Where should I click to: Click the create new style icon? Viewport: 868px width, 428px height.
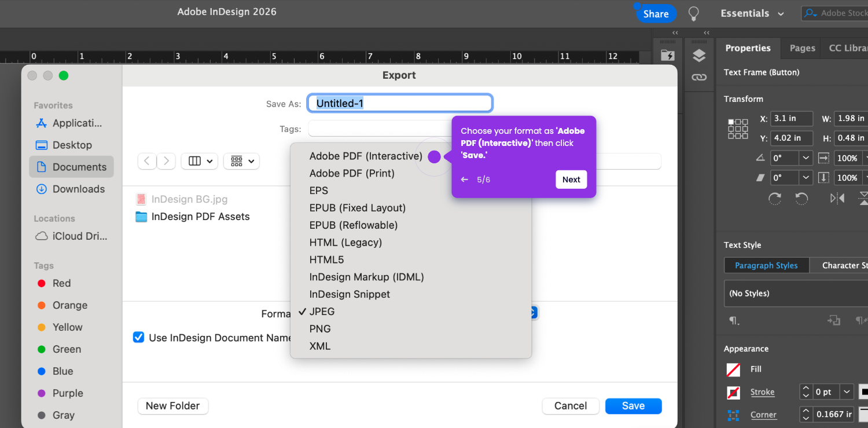(x=834, y=320)
